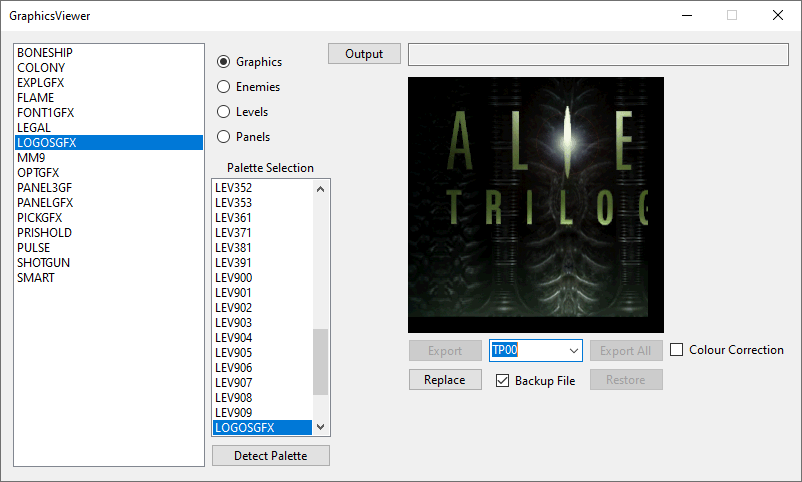Image resolution: width=802 pixels, height=482 pixels.
Task: Choose LEV904 in the palette list
Action: (x=262, y=338)
